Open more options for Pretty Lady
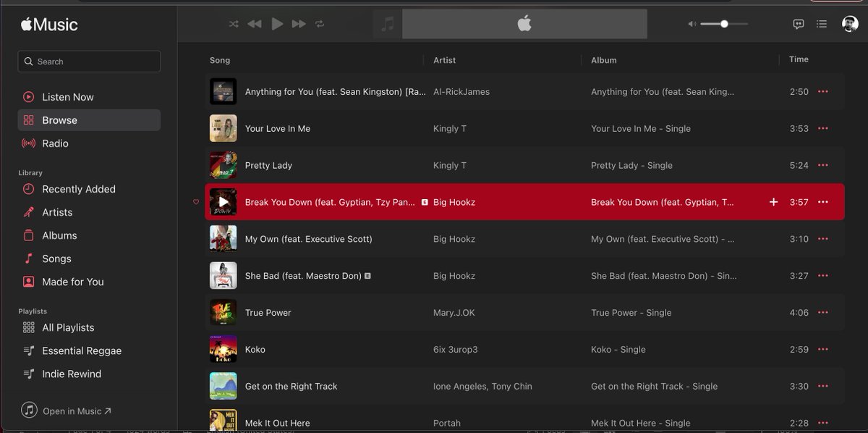 822,165
